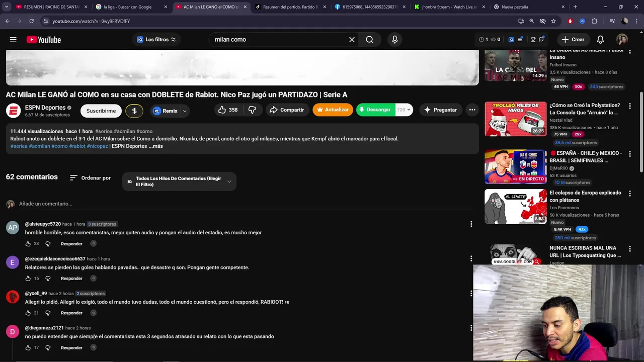644x362 pixels.
Task: Click the dollar sign button
Action: coord(134,111)
